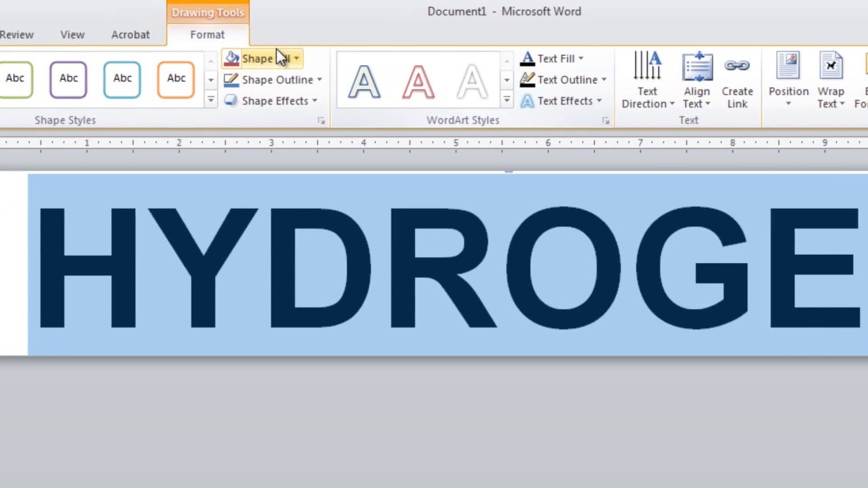The height and width of the screenshot is (488, 868).
Task: Expand the Text Effects dropdown arrow
Action: pyautogui.click(x=599, y=101)
